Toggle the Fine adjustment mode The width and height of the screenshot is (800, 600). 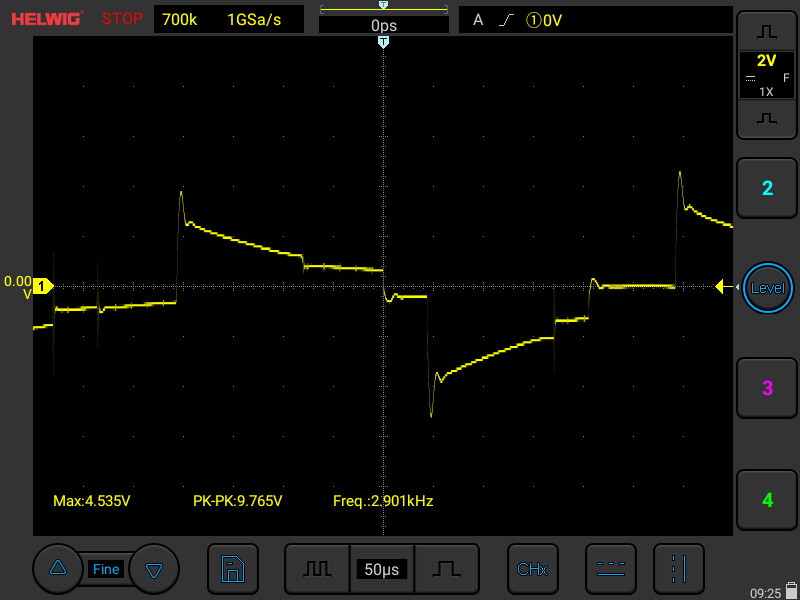click(106, 569)
